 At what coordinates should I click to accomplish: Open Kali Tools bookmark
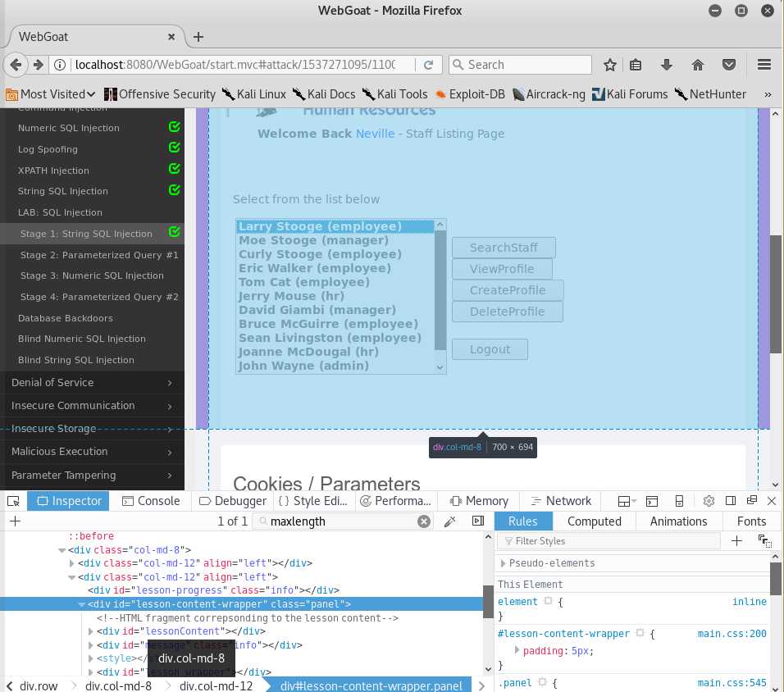395,94
